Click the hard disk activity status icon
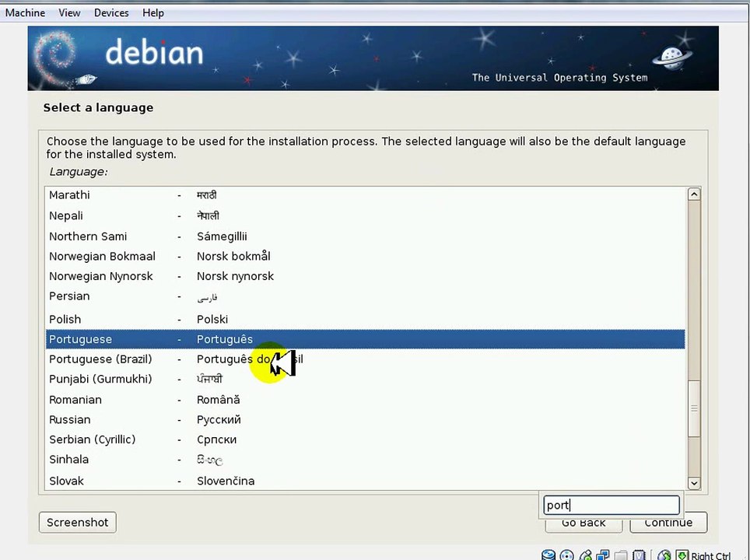Screen dimensions: 750x560 point(548,555)
